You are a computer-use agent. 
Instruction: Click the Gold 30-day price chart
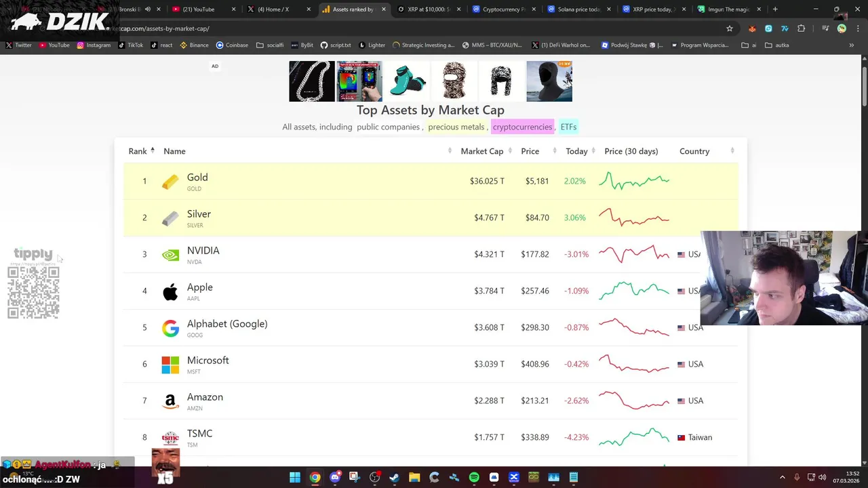point(634,181)
